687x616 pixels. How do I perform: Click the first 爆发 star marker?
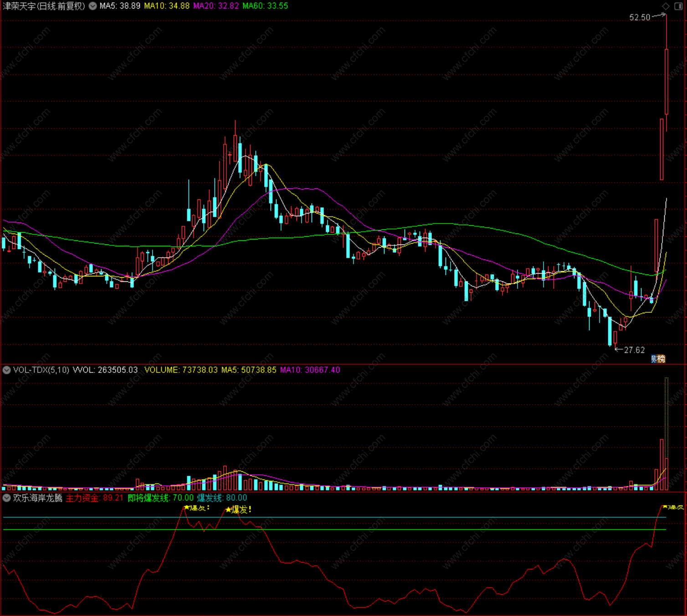[x=197, y=507]
